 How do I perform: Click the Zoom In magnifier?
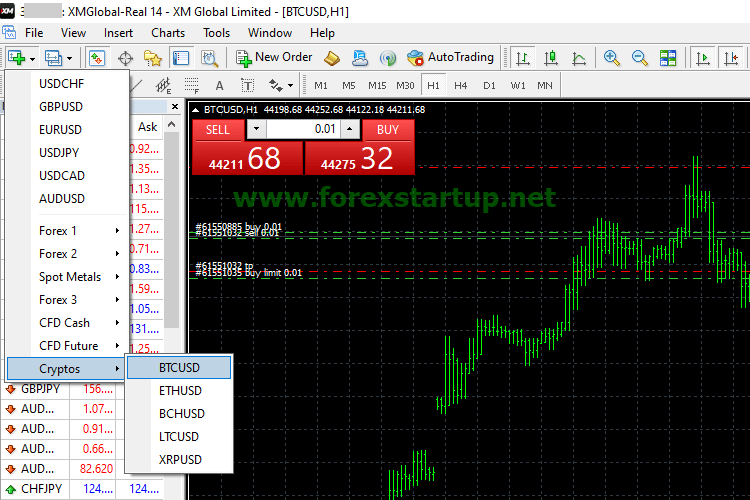[612, 58]
